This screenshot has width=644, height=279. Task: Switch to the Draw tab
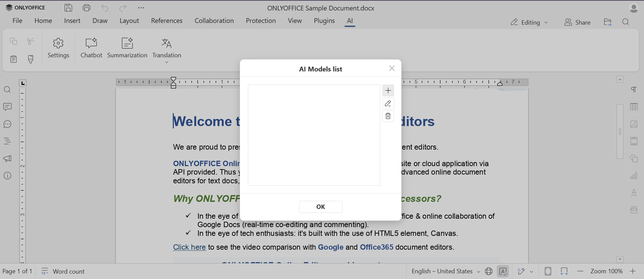(x=100, y=21)
